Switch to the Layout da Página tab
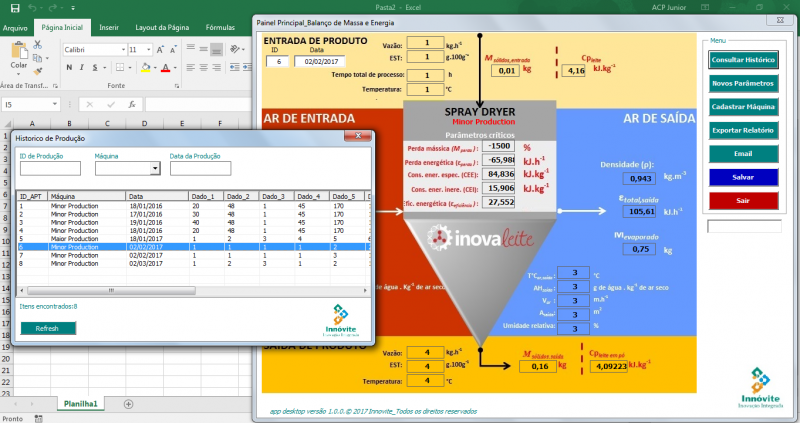Screen dimensions: 800x423 [x=160, y=28]
